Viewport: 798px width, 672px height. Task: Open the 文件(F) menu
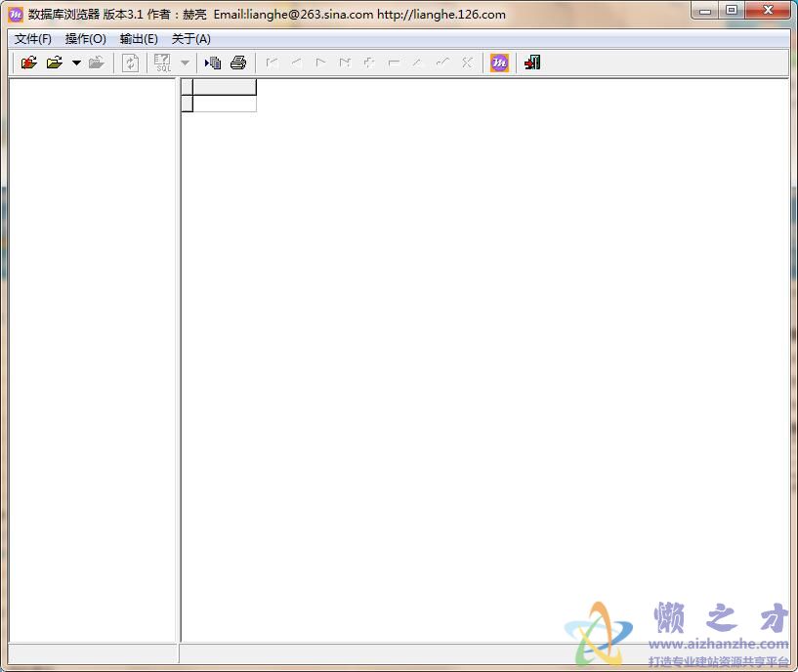[x=32, y=39]
